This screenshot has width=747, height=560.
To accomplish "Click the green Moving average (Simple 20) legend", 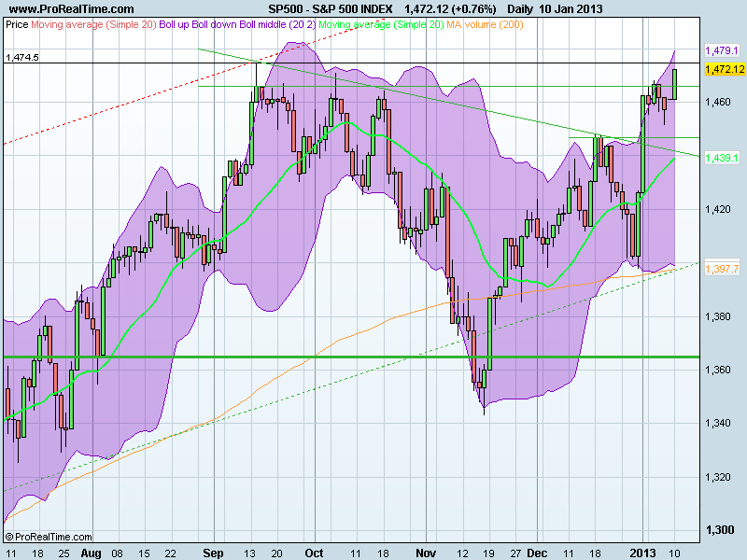I will pos(381,24).
